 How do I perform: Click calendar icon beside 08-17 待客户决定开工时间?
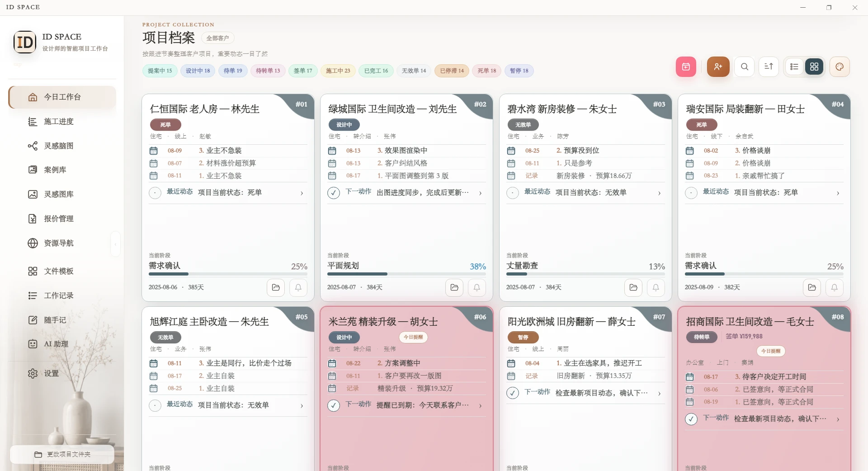pos(690,377)
